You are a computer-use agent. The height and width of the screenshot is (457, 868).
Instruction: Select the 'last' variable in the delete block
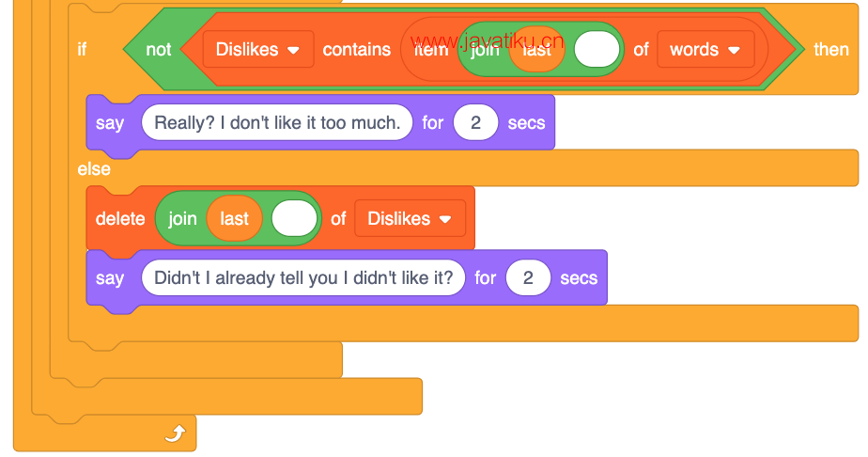[x=234, y=219]
